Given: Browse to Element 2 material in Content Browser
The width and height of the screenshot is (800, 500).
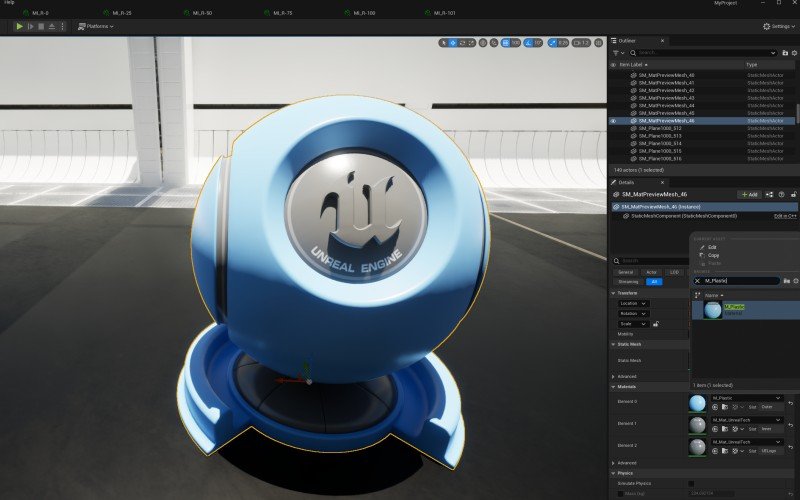Looking at the screenshot, I should [724, 451].
